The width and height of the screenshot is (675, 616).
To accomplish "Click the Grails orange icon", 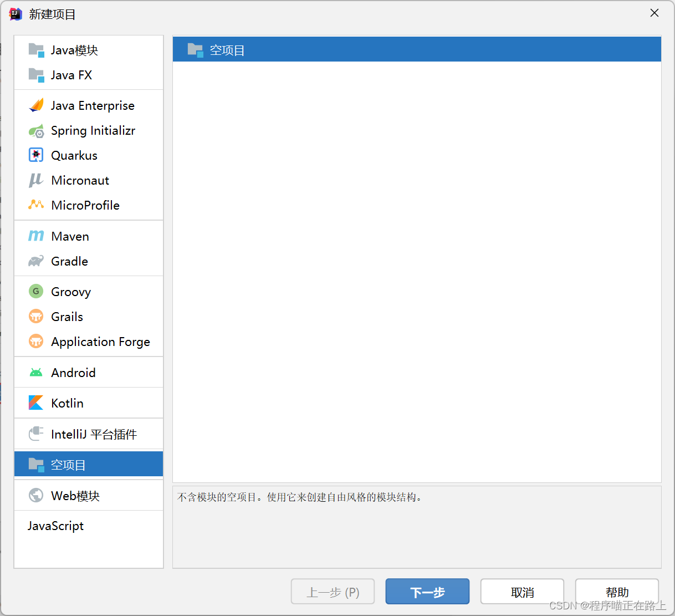I will click(x=36, y=316).
